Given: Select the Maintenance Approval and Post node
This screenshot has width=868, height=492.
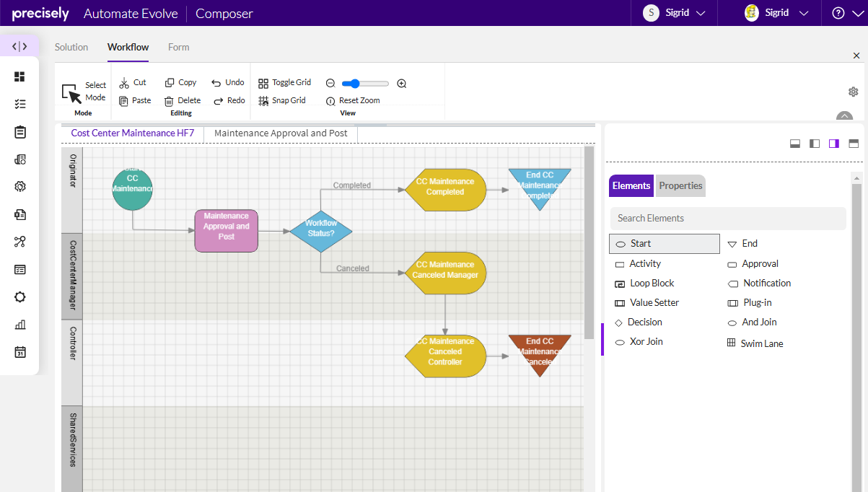Looking at the screenshot, I should click(x=227, y=231).
